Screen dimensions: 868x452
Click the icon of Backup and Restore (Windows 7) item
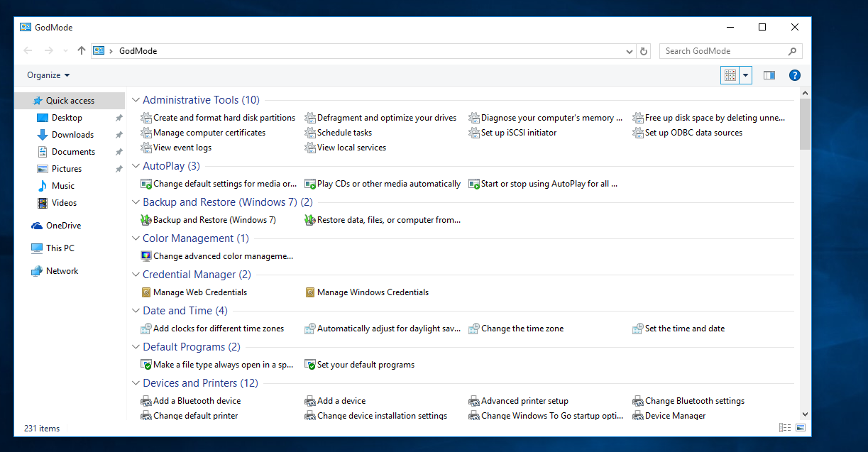(146, 220)
